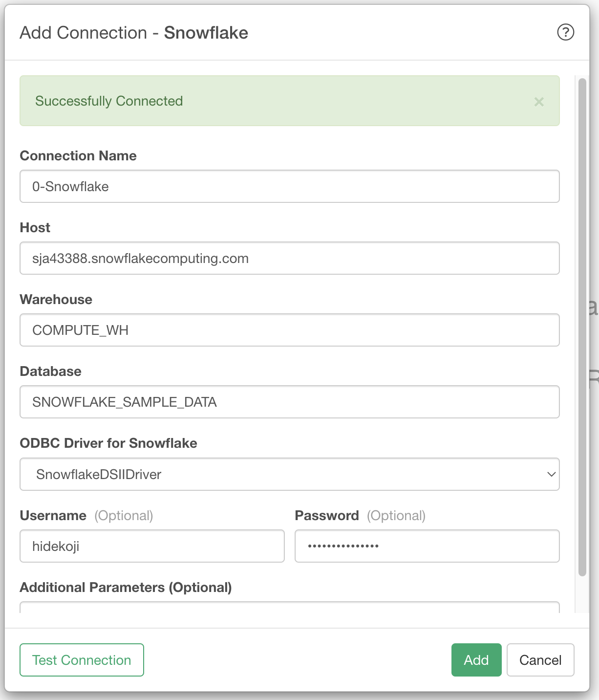Click the Username label
599x700 pixels.
pyautogui.click(x=53, y=516)
